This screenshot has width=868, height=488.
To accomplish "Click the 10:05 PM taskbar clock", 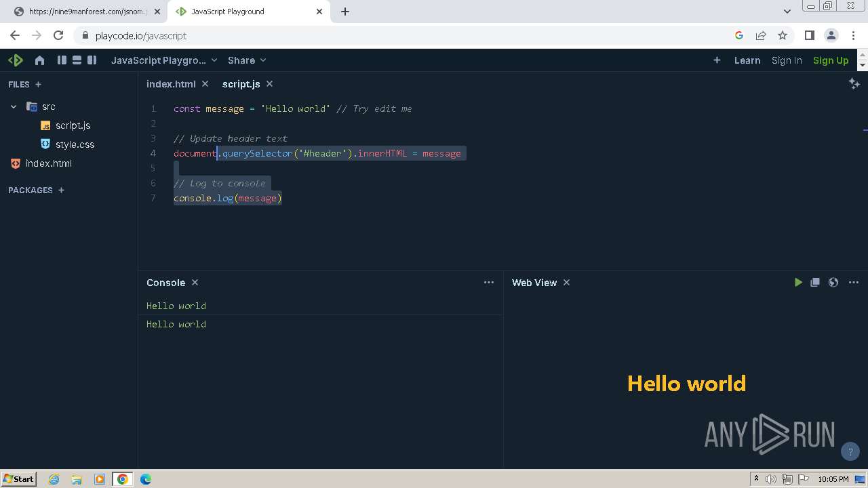I will coord(833,479).
